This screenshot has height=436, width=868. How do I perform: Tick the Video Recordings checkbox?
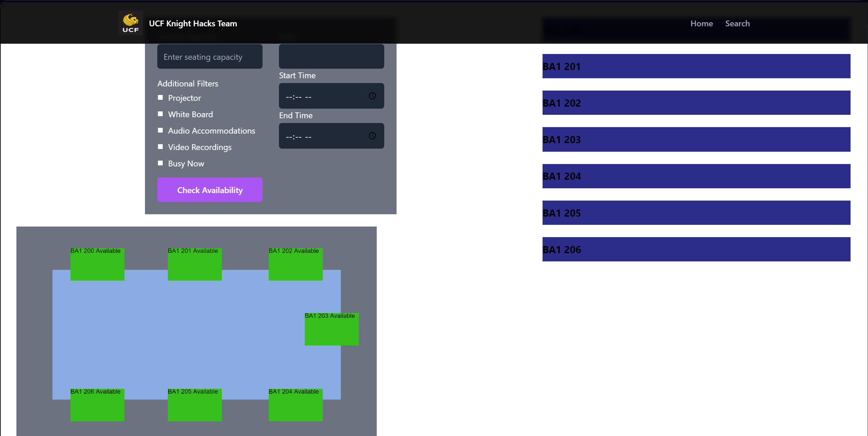click(160, 147)
